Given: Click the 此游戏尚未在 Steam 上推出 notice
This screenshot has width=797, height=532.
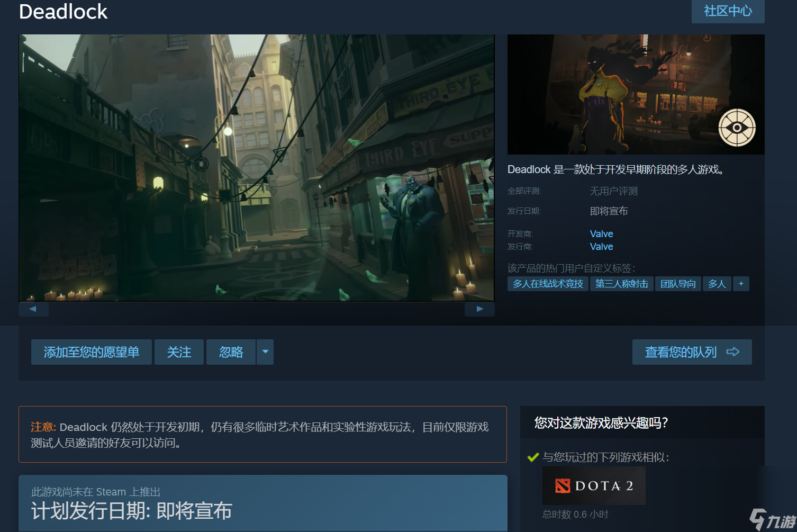Looking at the screenshot, I should pos(96,492).
